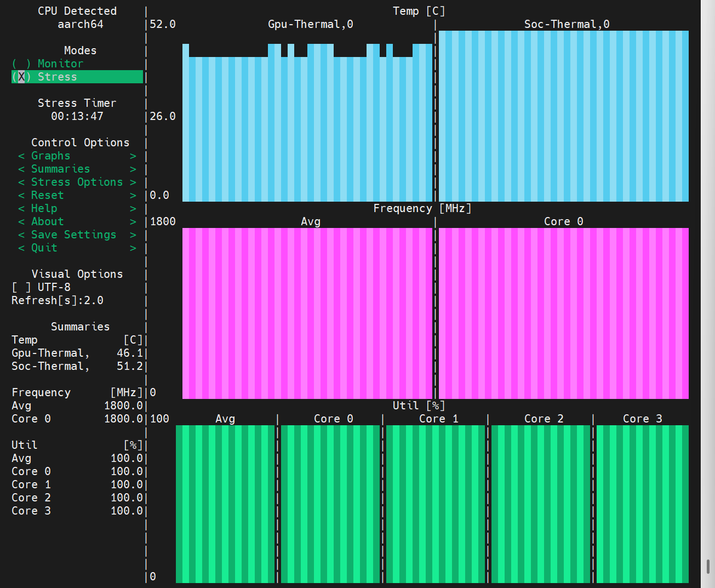
Task: Click the Summaries section heading
Action: [x=81, y=327]
